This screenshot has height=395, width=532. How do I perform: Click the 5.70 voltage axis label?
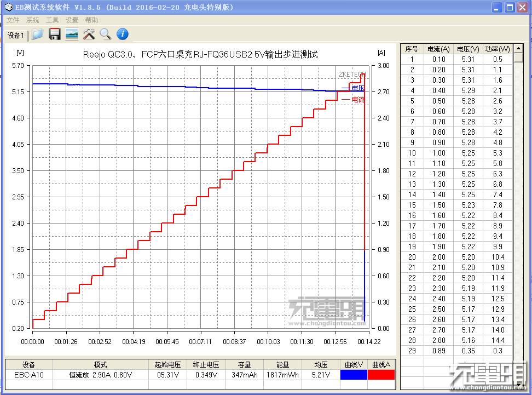pos(18,66)
